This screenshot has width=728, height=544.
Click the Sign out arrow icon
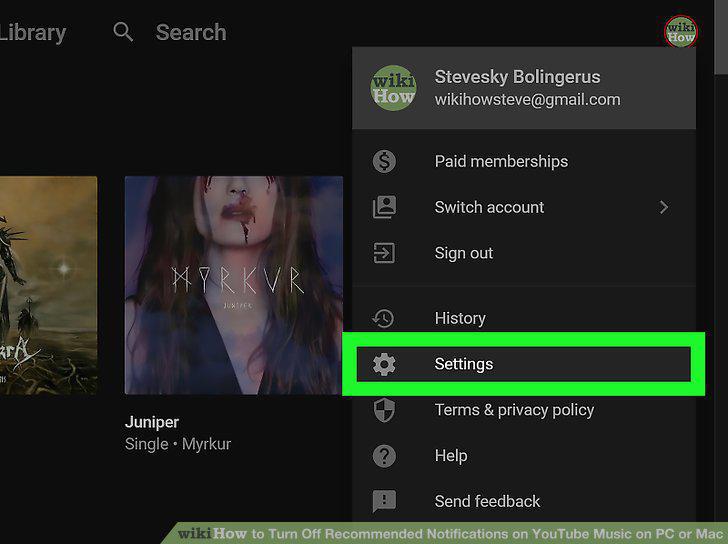click(x=384, y=253)
